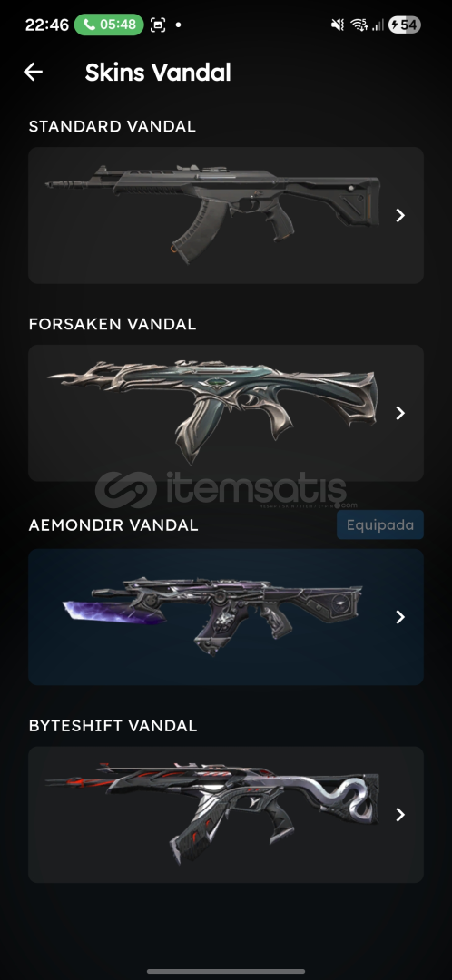Expand Byteshift Vandal with its chevron
The image size is (452, 980).
(400, 814)
